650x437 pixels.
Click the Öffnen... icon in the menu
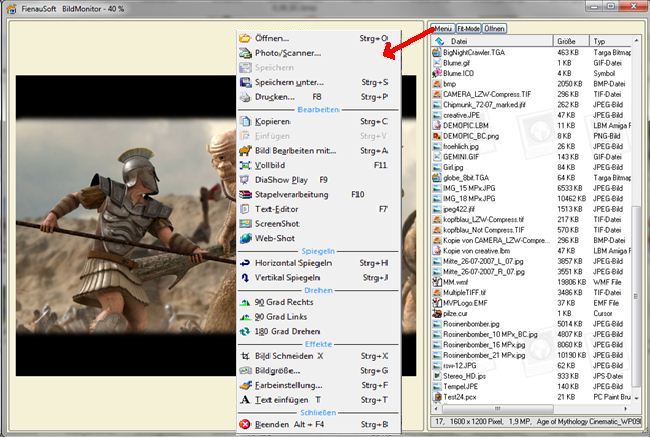(246, 38)
